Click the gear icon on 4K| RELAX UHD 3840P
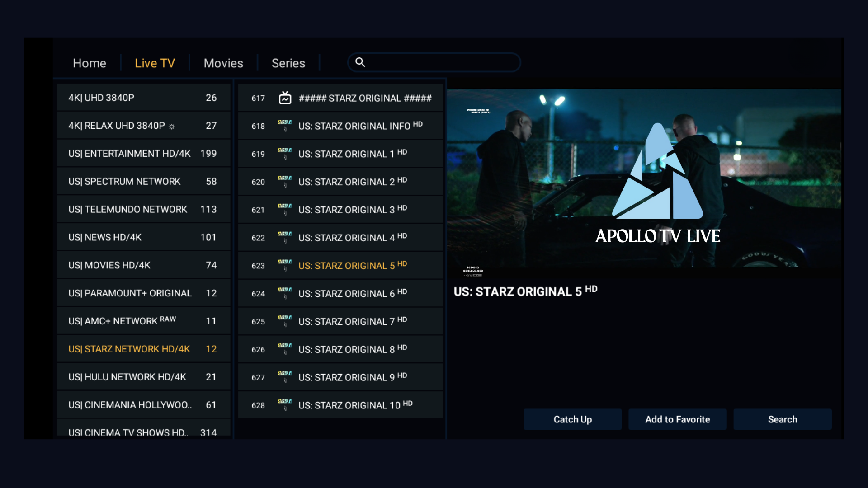The height and width of the screenshot is (488, 868). [x=171, y=127]
